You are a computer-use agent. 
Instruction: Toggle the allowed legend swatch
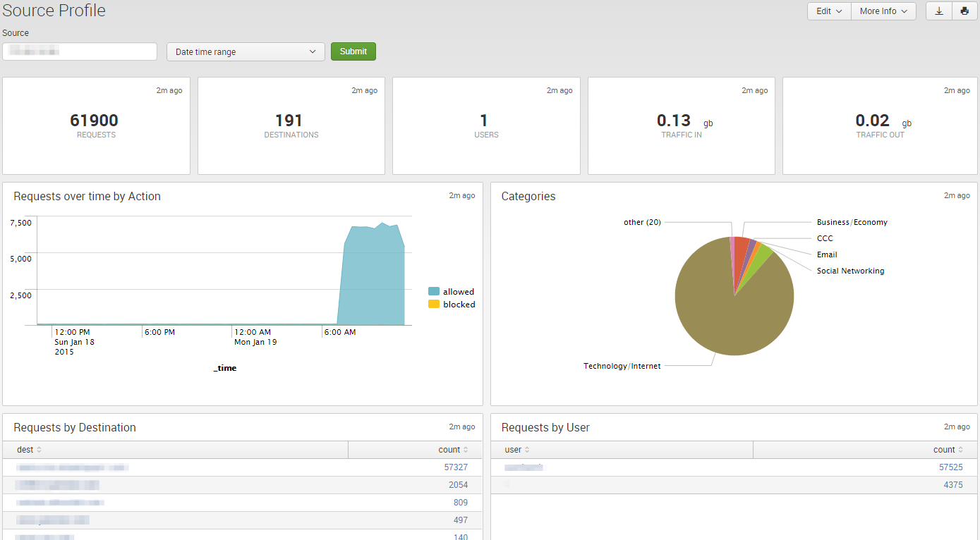pos(434,292)
